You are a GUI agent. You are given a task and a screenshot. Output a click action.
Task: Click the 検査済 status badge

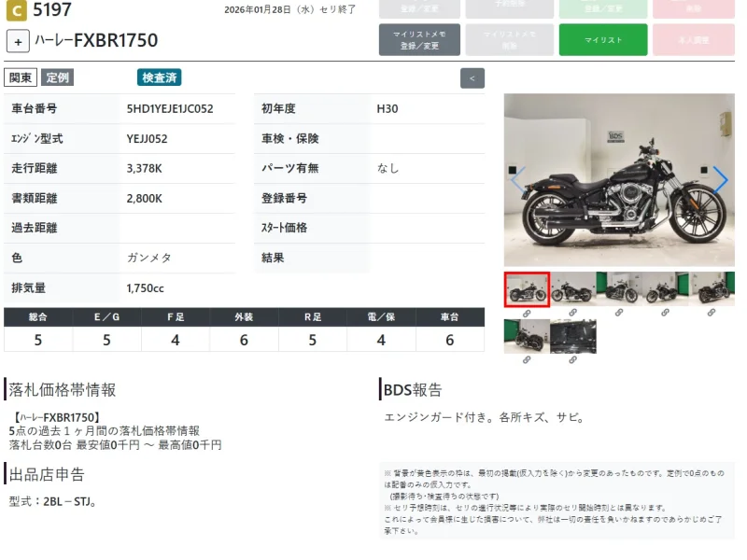tap(159, 77)
